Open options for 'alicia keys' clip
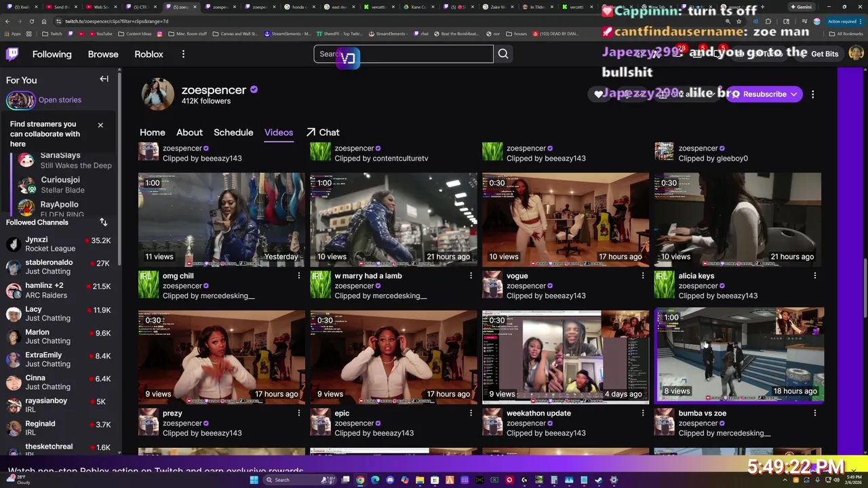The width and height of the screenshot is (868, 488). point(815,276)
